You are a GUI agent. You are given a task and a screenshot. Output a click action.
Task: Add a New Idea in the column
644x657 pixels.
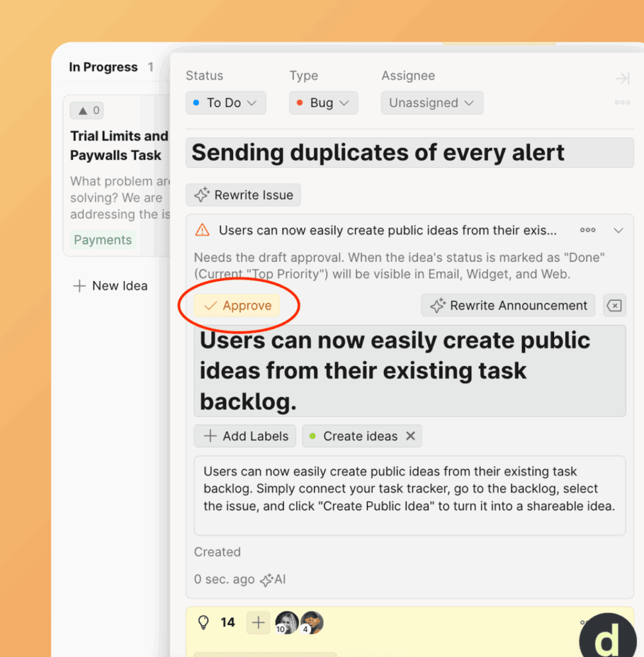coord(110,286)
